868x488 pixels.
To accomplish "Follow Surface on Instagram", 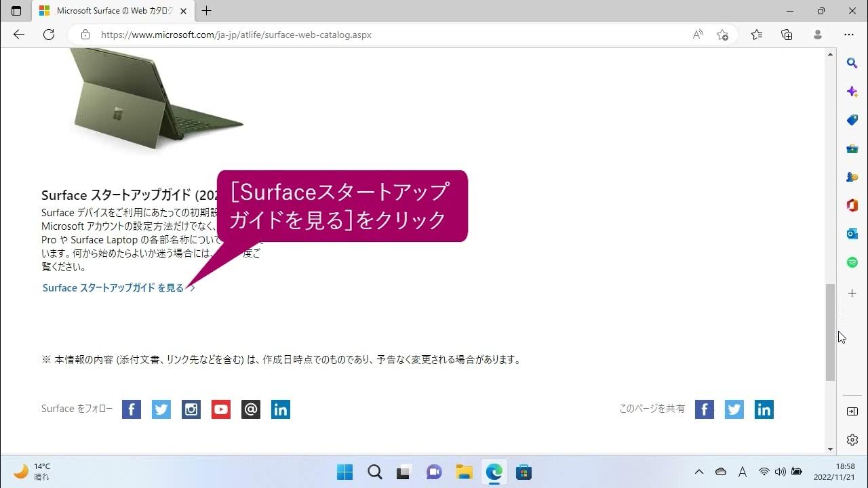I will (191, 409).
